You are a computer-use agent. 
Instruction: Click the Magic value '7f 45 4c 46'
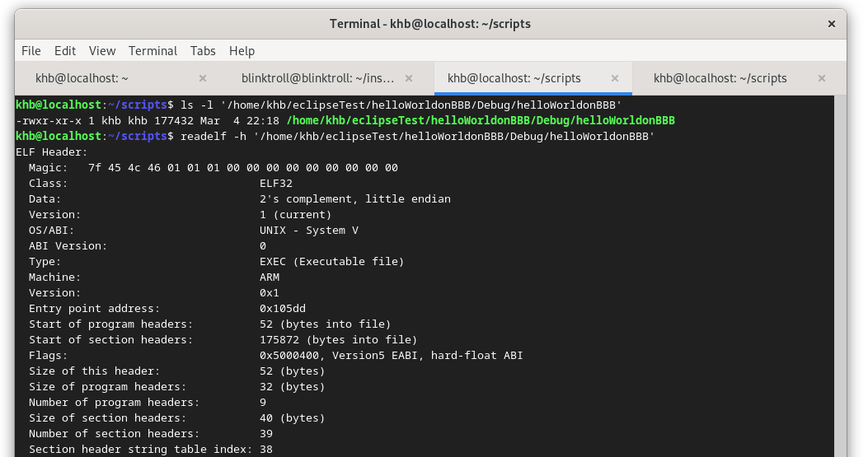(124, 168)
